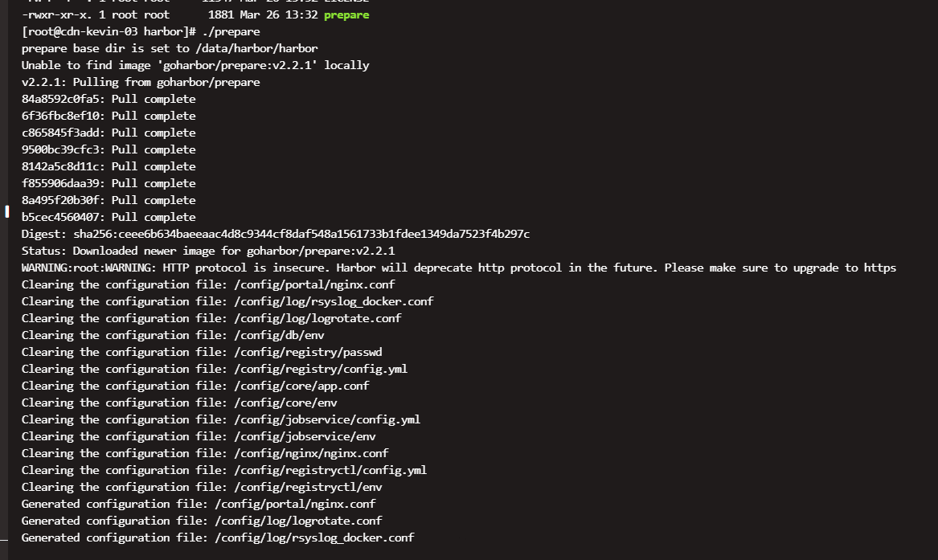Click layer b5cec4560407 Pull complete line
Screen dimensions: 938x560
pyautogui.click(x=109, y=217)
